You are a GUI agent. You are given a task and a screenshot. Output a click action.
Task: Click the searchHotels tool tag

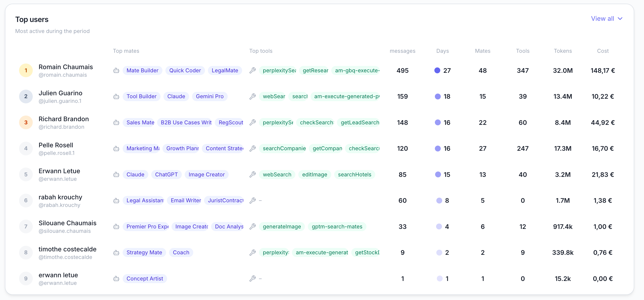tap(354, 174)
